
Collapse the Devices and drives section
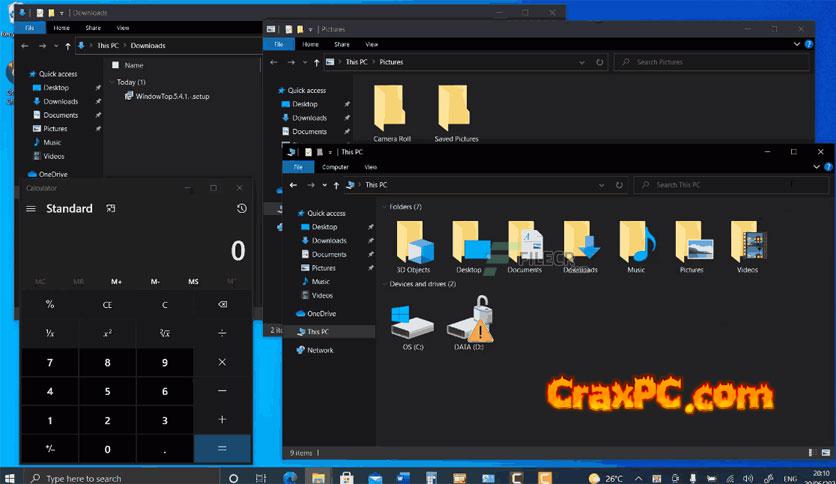383,284
